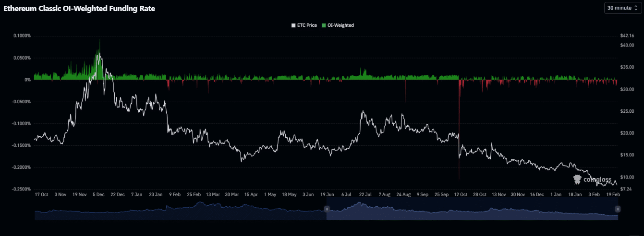Click the 19 Nov date label
The height and width of the screenshot is (236, 644).
(x=80, y=195)
